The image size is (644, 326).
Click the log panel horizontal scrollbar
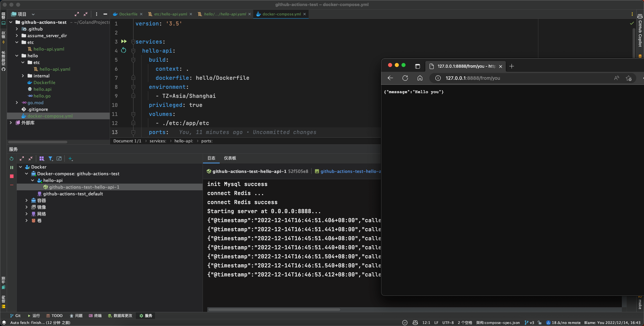(x=274, y=310)
